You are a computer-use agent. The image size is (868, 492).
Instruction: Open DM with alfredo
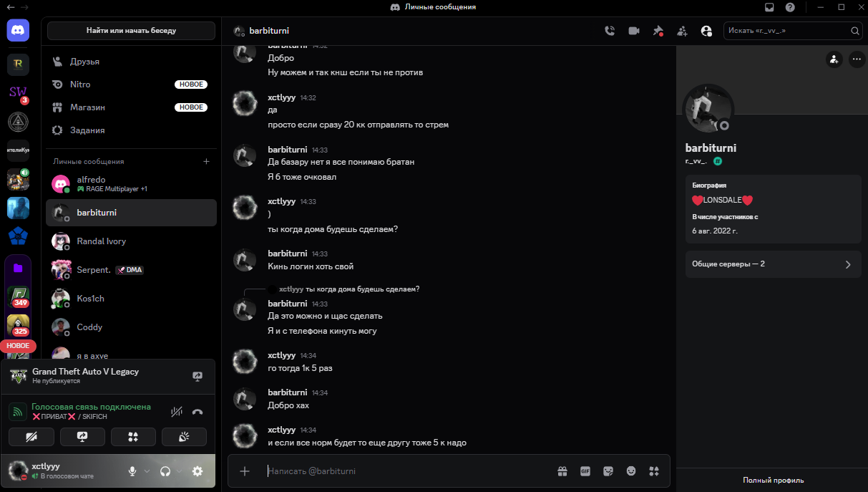pyautogui.click(x=131, y=184)
